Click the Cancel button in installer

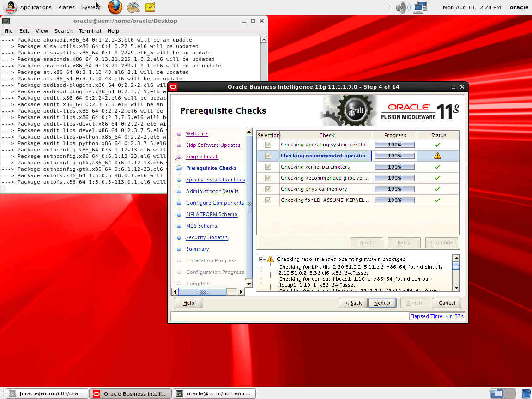tap(447, 303)
